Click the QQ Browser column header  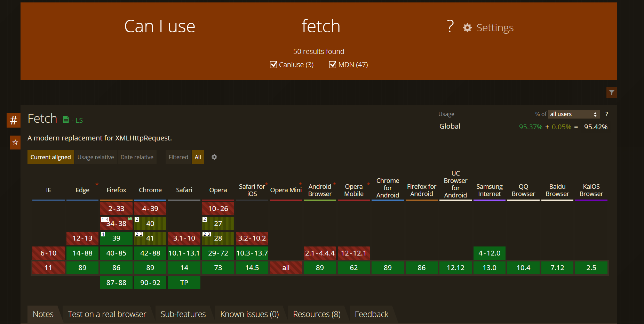point(523,190)
